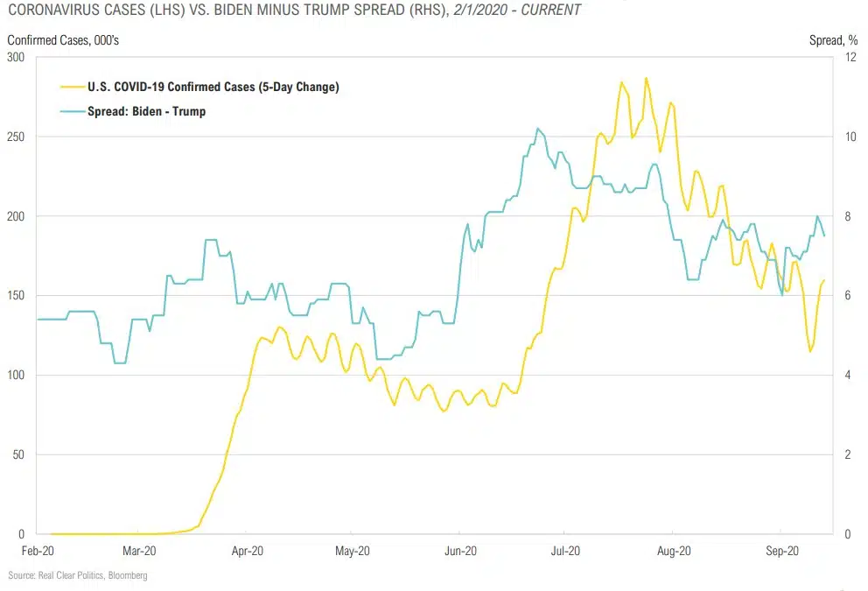The width and height of the screenshot is (868, 591).
Task: Click the 300 tick label on left axis
Action: point(16,57)
